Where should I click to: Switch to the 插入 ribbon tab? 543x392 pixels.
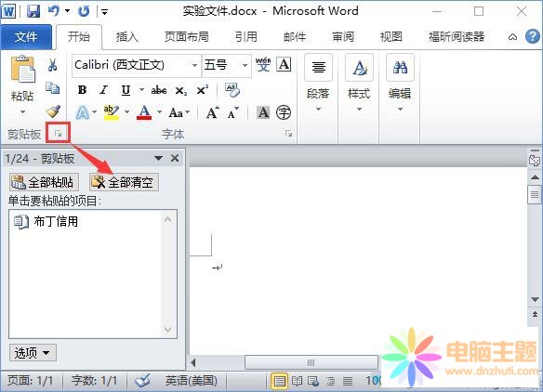click(127, 36)
